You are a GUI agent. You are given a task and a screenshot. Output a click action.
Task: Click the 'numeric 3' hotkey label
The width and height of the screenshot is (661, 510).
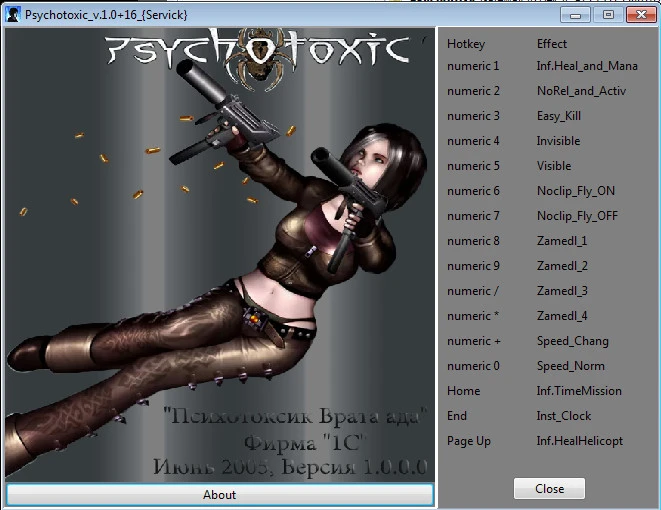(473, 116)
